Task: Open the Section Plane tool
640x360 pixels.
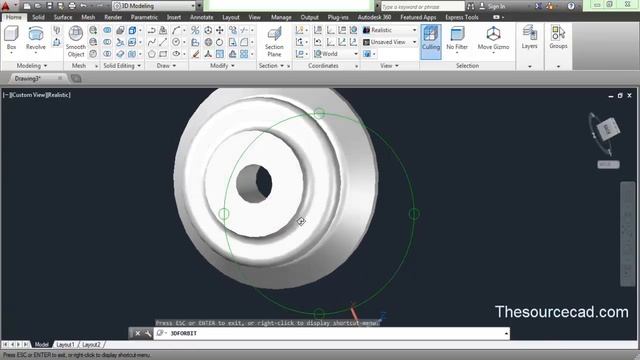Action: [x=274, y=41]
